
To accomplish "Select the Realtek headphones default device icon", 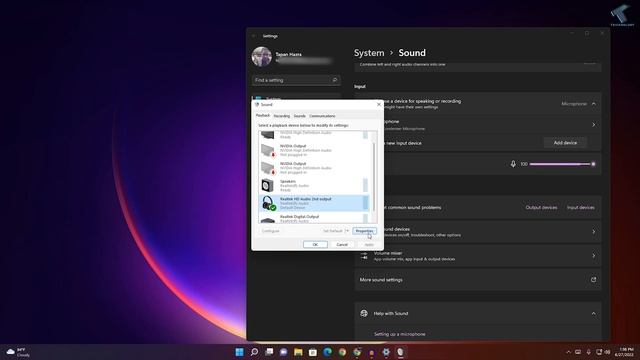I will 268,203.
